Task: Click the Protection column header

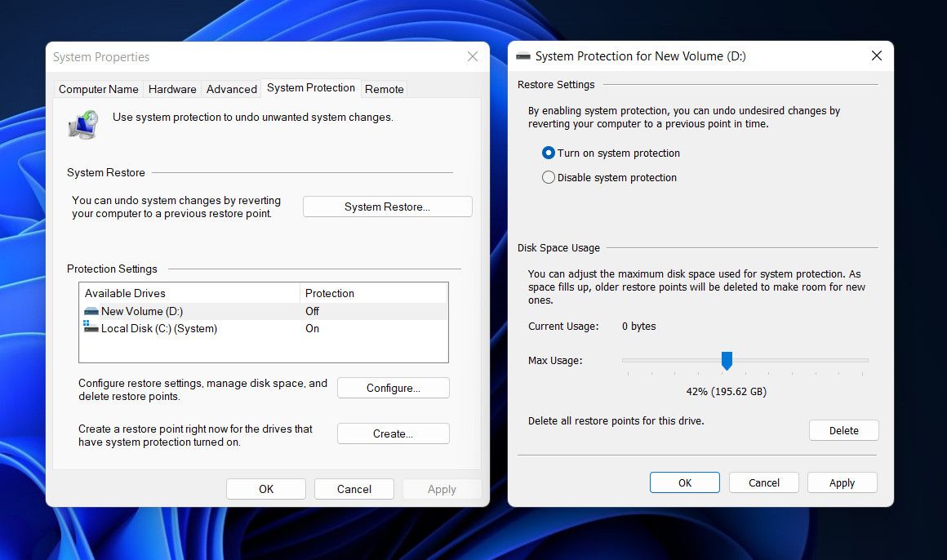Action: (x=373, y=293)
